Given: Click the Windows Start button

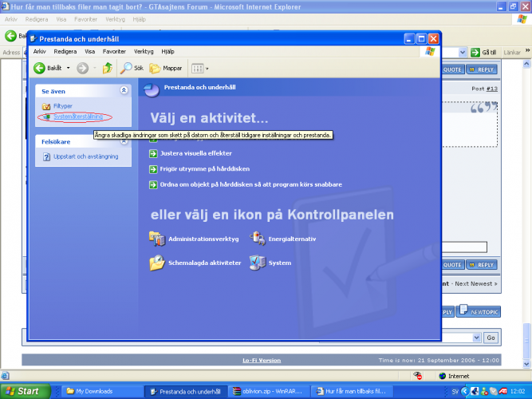Looking at the screenshot, I should click(x=27, y=391).
